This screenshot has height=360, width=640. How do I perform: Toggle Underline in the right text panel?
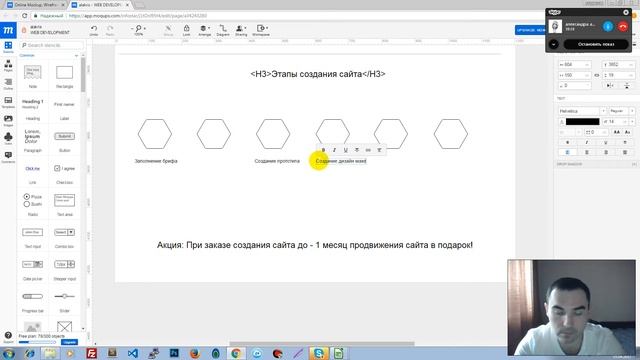point(606,142)
